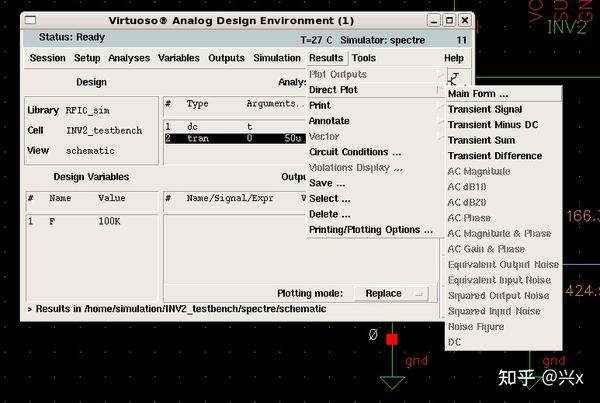Open the Tools menu

tap(364, 58)
